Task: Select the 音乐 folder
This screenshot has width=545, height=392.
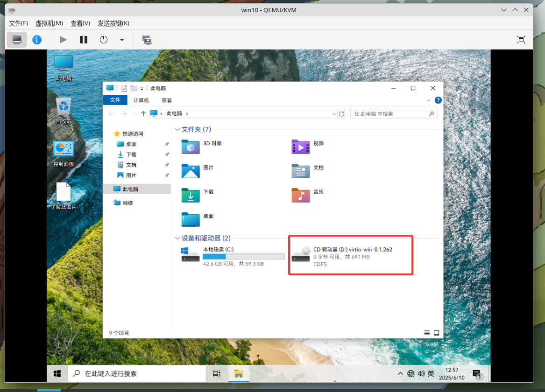Action: click(308, 195)
